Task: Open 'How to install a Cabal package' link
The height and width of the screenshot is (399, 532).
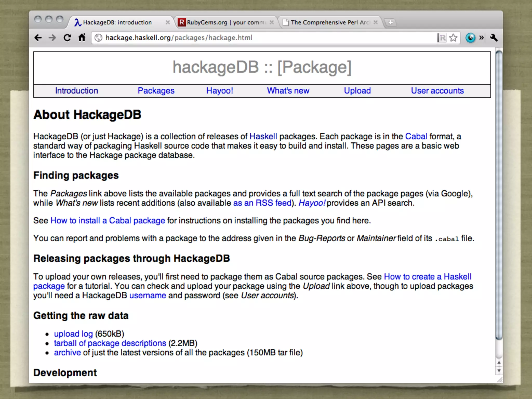Action: (x=108, y=221)
